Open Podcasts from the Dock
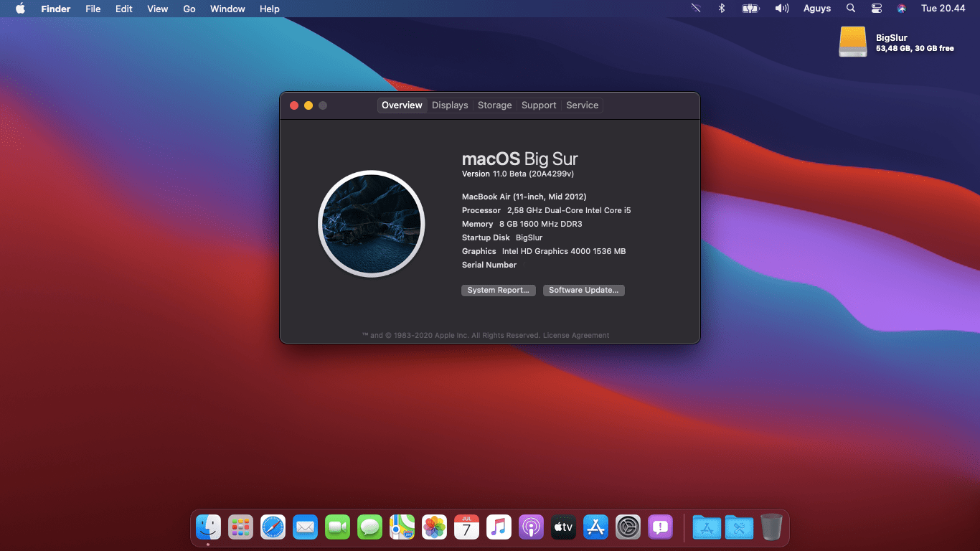This screenshot has width=980, height=551. point(531,527)
